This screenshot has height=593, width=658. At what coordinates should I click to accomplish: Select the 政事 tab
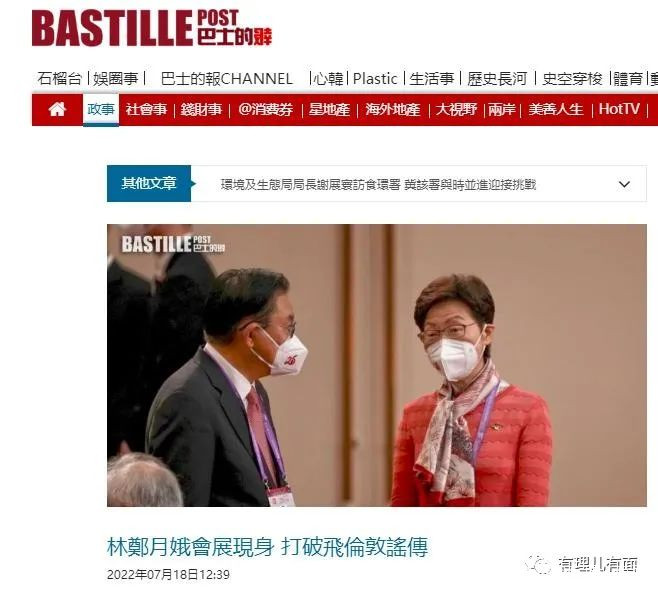click(x=101, y=110)
